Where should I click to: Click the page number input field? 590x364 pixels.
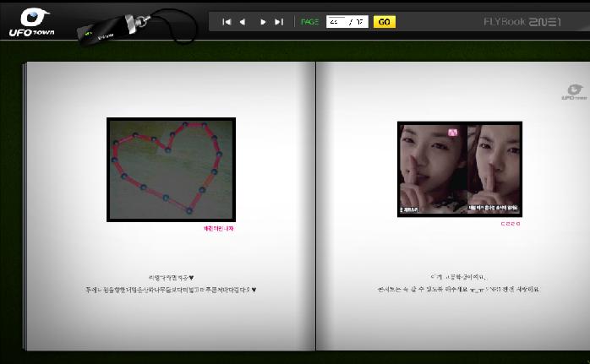(347, 22)
